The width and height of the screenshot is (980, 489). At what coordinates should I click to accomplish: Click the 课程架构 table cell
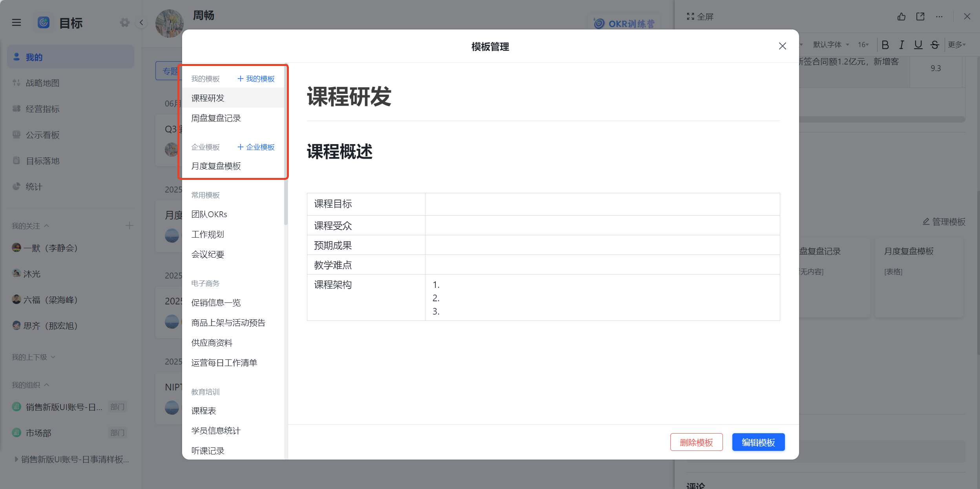coord(366,297)
